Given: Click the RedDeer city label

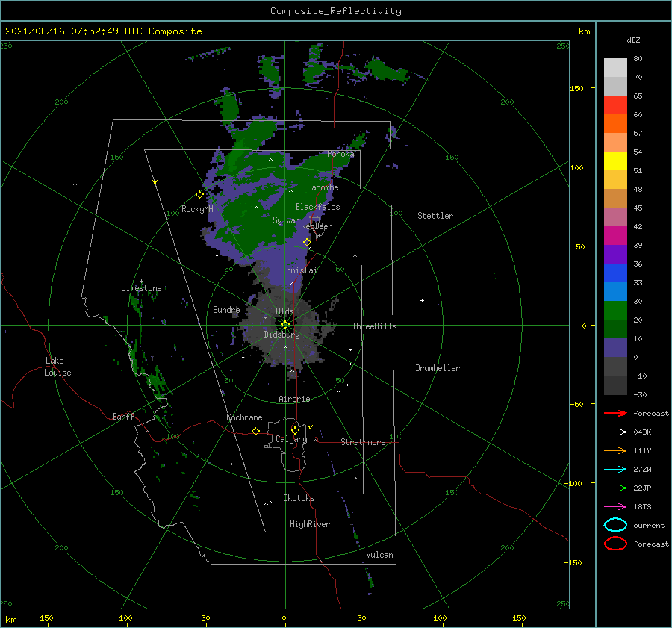Looking at the screenshot, I should pyautogui.click(x=317, y=226).
